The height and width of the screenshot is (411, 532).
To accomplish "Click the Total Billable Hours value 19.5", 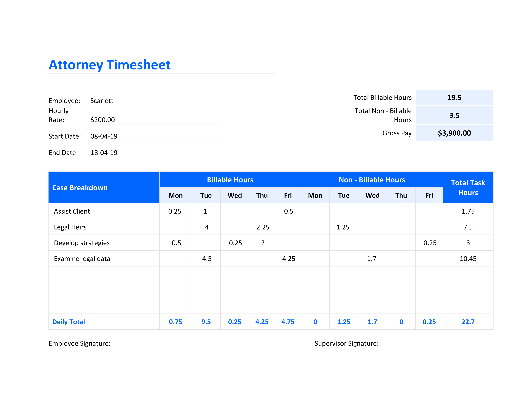I will point(454,97).
